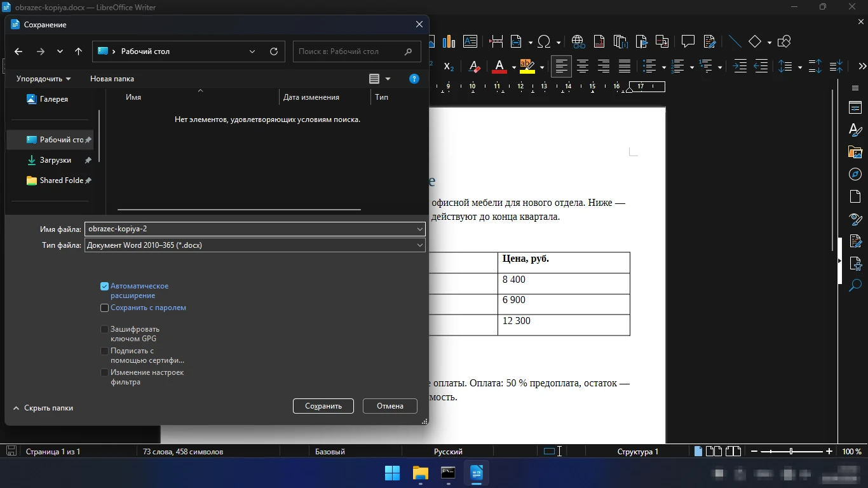Viewport: 868px width, 488px height.
Task: Collapse folders with Скрыть папки
Action: (x=43, y=408)
